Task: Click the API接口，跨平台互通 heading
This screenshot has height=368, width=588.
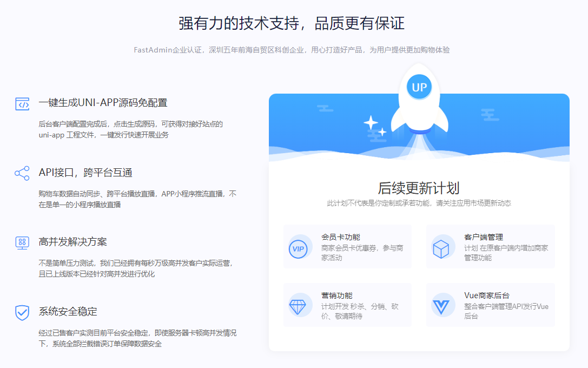Action: click(85, 173)
